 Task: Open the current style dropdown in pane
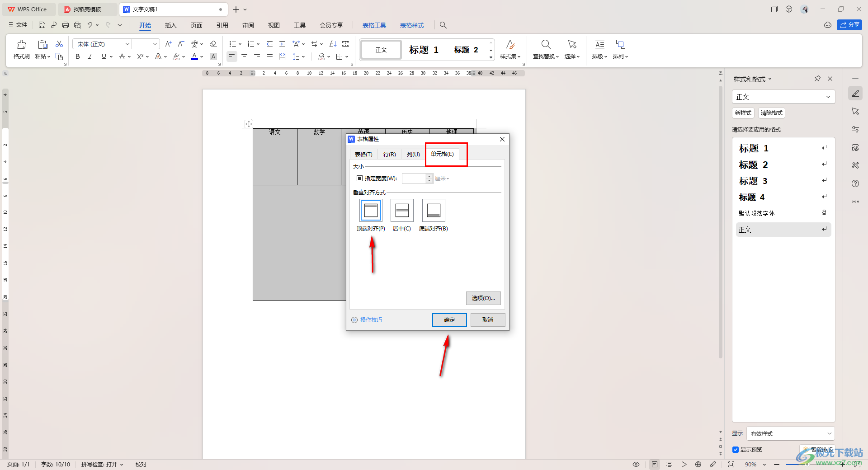(x=828, y=97)
